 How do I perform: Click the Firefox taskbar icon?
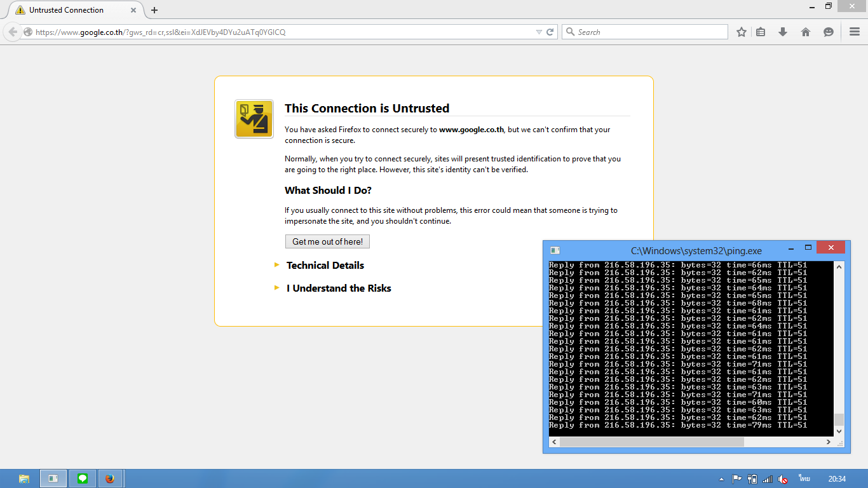tap(110, 478)
